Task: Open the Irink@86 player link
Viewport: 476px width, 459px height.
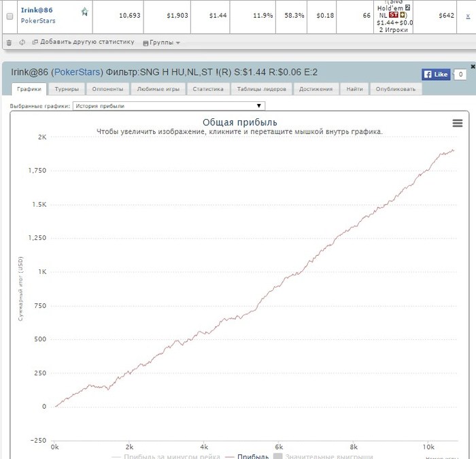Action: click(37, 10)
